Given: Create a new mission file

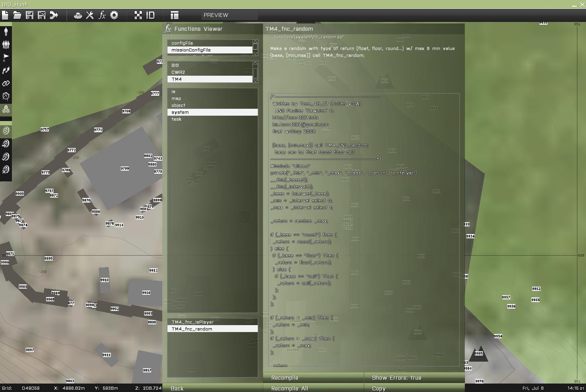Looking at the screenshot, I should tap(5, 15).
